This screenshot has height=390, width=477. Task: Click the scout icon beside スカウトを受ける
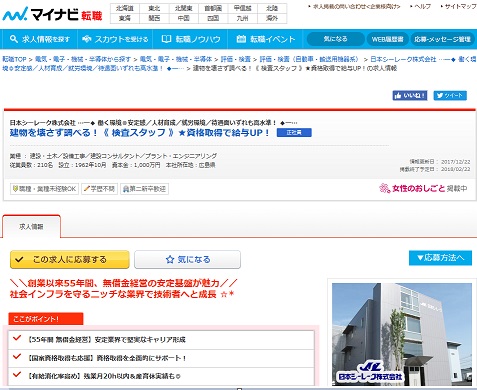tap(87, 39)
